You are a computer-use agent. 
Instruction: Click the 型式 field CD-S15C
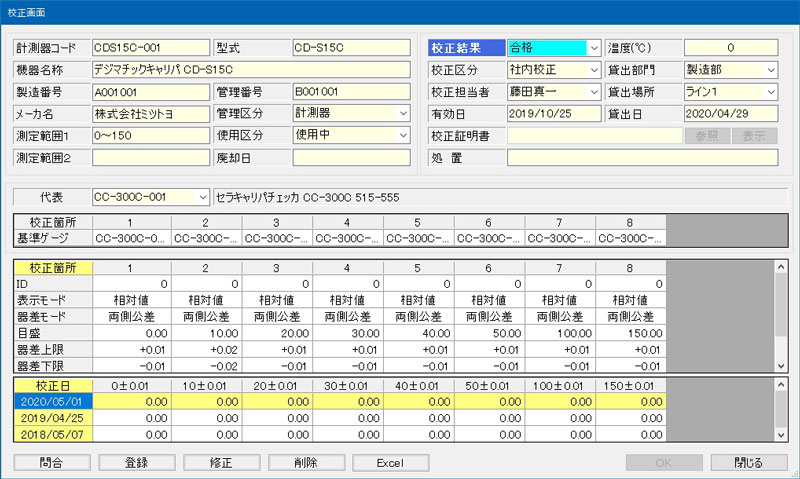pyautogui.click(x=352, y=48)
